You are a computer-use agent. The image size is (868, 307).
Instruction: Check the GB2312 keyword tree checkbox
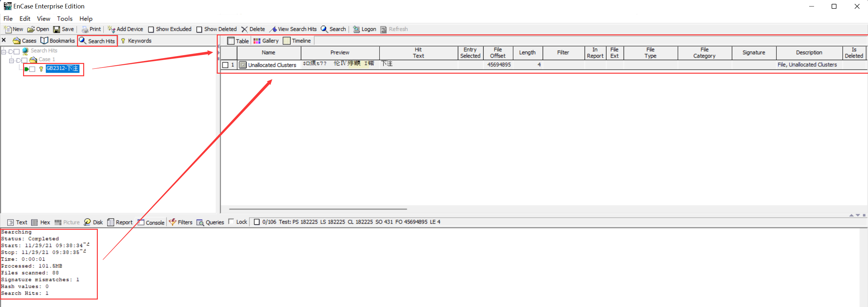32,69
